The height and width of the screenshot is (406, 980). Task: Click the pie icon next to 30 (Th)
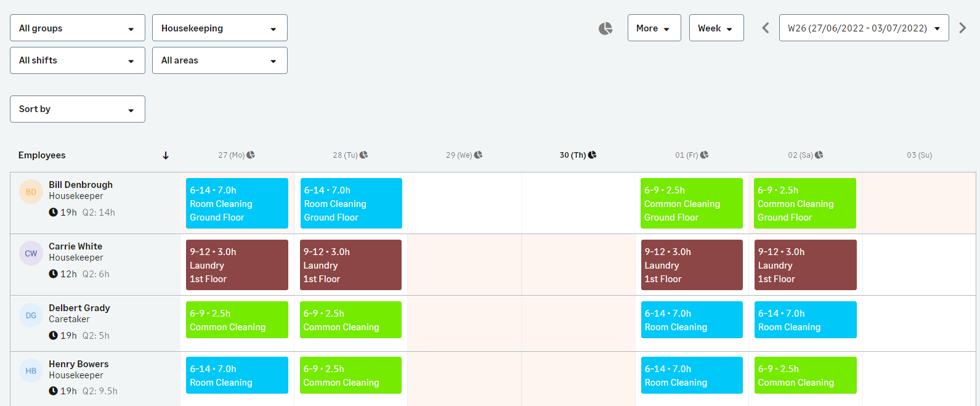tap(592, 155)
